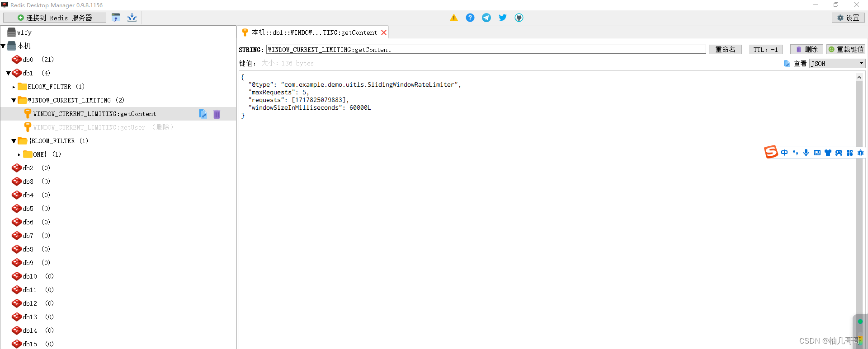Close the getContent key tab

tap(384, 33)
